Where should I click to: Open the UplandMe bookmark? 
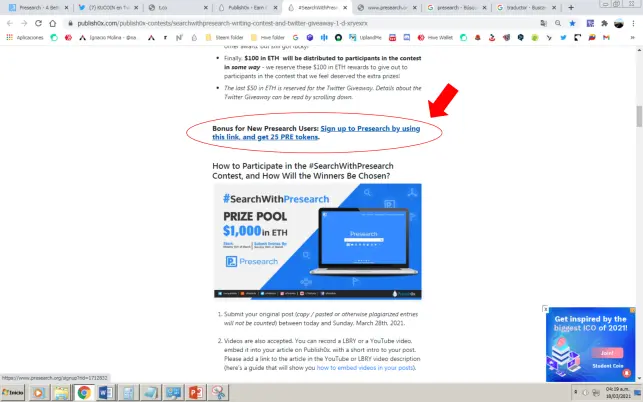pyautogui.click(x=365, y=37)
